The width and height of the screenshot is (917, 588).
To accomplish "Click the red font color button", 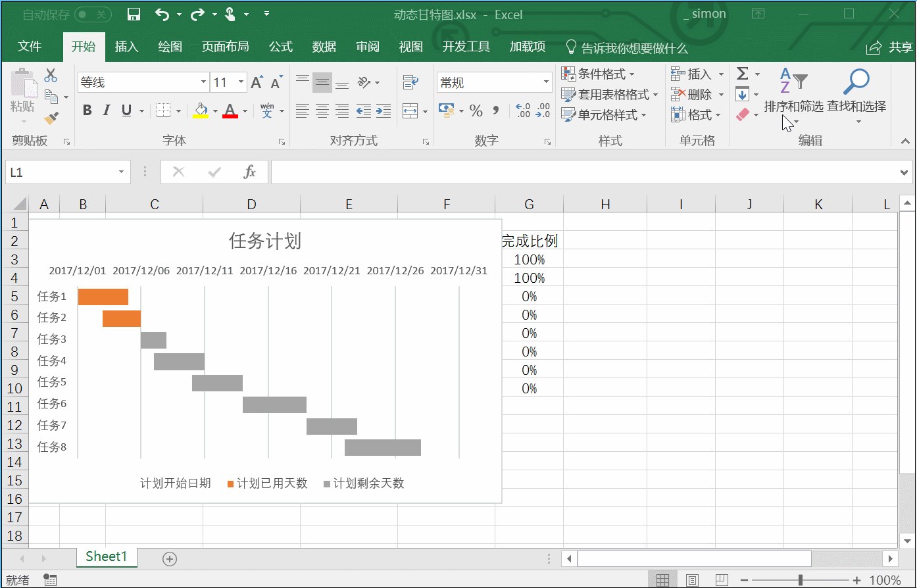I will [x=230, y=110].
